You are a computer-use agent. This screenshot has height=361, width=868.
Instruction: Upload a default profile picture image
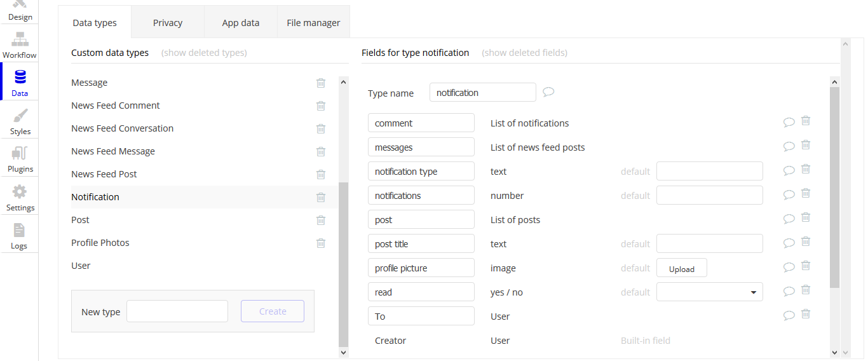681,268
